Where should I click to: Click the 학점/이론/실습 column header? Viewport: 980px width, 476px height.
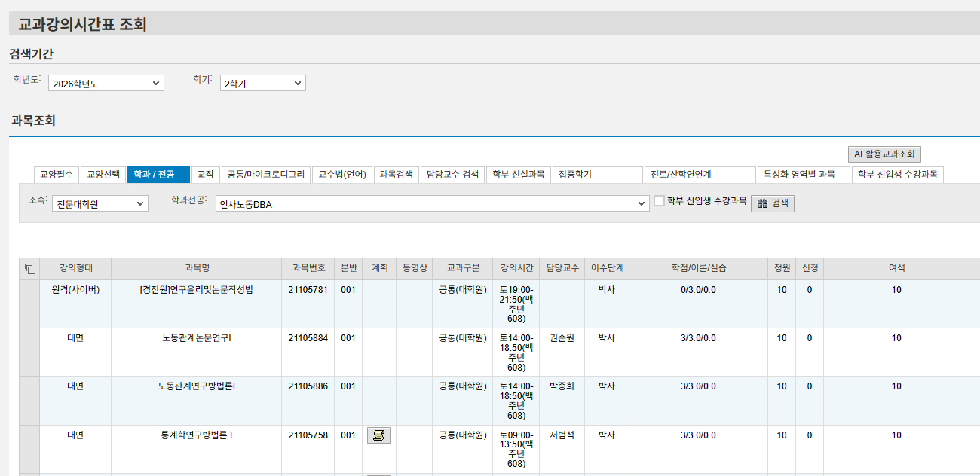[698, 268]
